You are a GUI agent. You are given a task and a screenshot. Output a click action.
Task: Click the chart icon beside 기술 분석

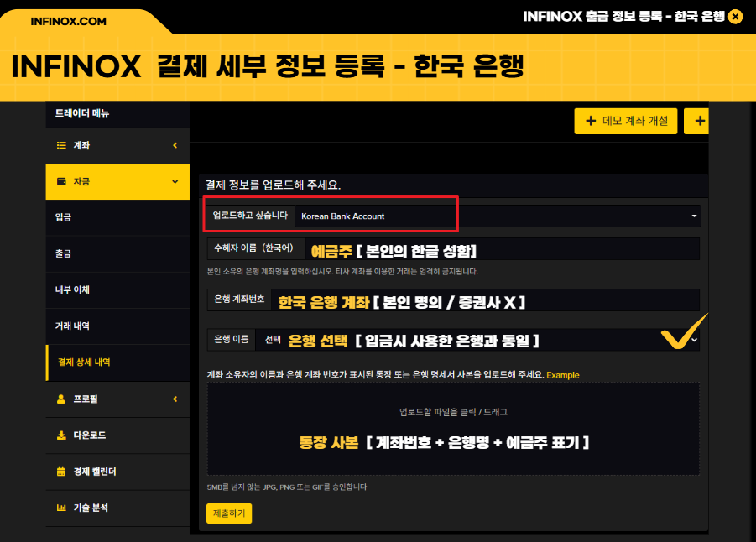(x=61, y=508)
